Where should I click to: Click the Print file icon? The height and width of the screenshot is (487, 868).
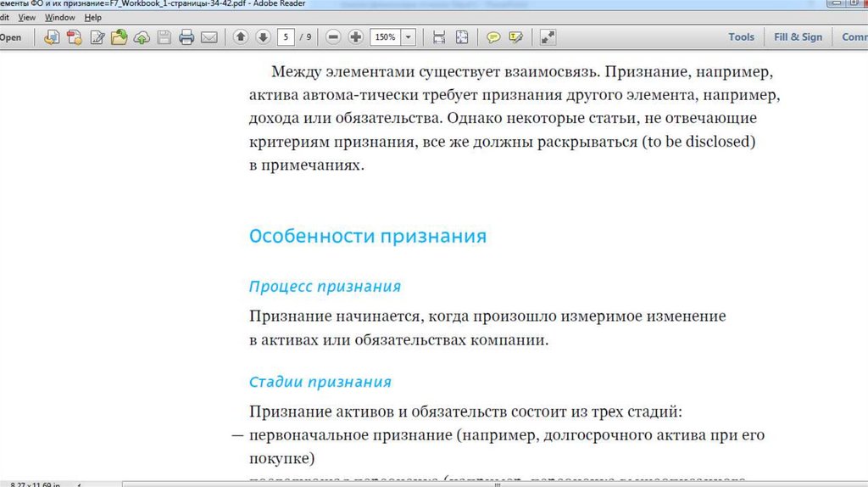click(x=186, y=37)
